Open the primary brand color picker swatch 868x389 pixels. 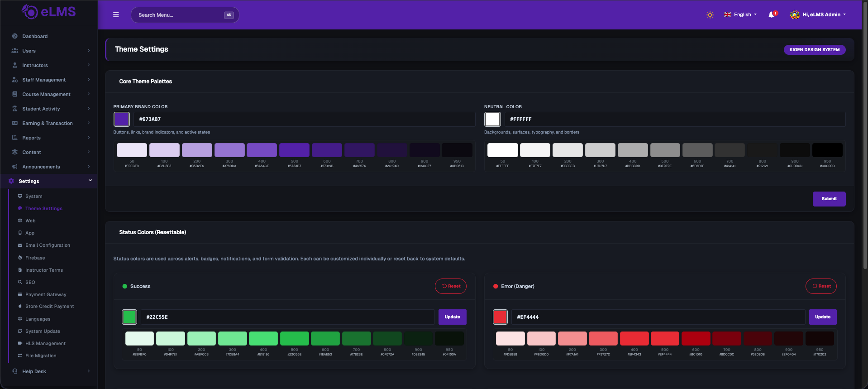[122, 119]
